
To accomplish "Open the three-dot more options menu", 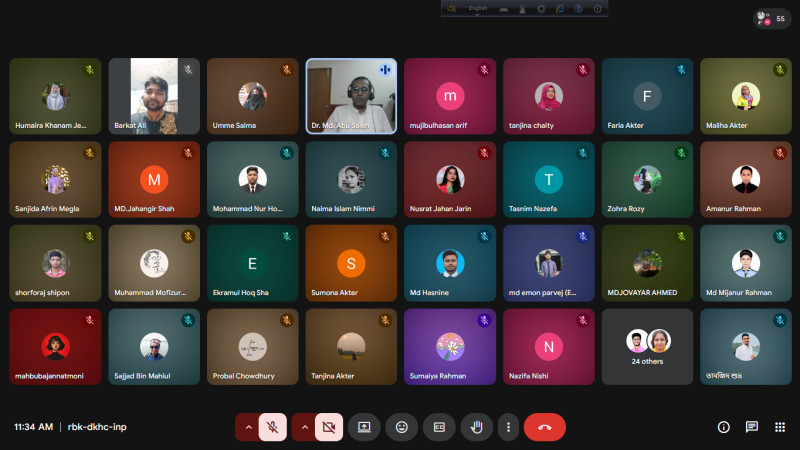I will 508,427.
